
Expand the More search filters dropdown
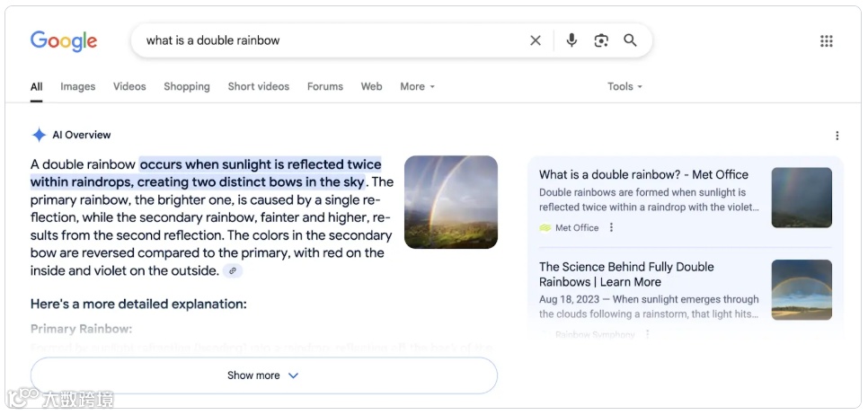417,87
